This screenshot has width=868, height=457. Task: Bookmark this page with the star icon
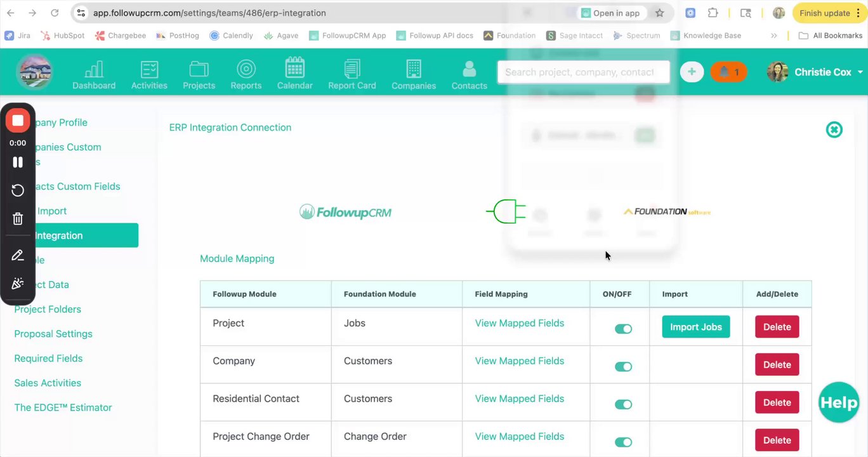tap(660, 13)
